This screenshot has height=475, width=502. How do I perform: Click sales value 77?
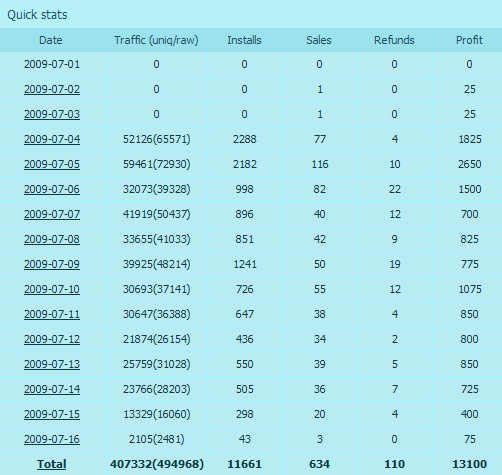click(319, 139)
